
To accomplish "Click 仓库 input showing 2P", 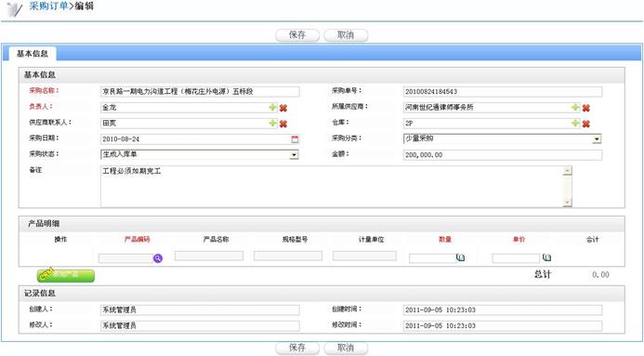I will click(x=492, y=124).
